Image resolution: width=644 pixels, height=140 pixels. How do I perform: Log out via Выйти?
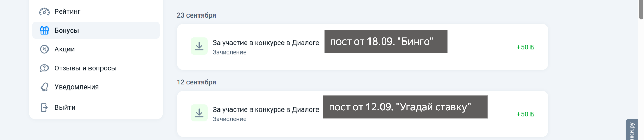(96, 107)
